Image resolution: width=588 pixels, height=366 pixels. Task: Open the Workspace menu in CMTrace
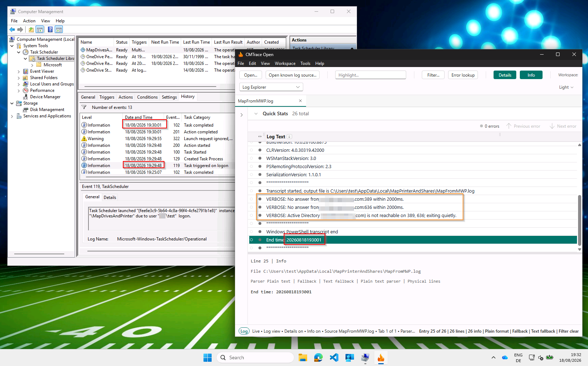(285, 63)
